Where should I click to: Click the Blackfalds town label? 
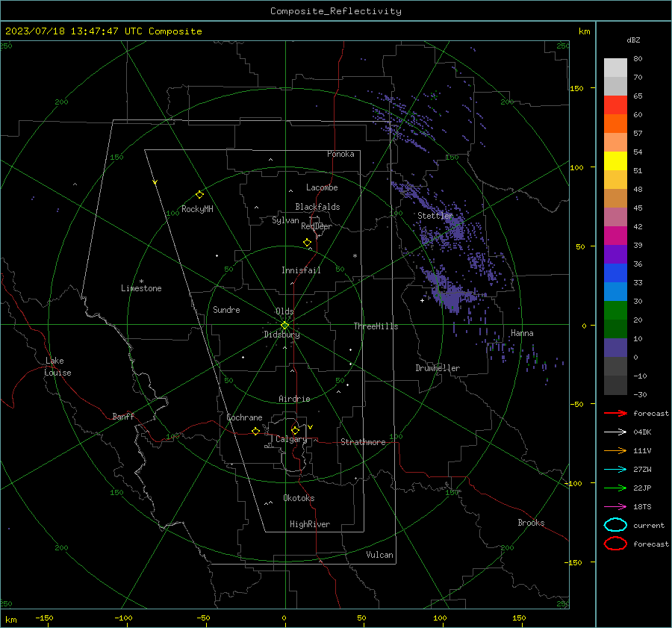(317, 207)
